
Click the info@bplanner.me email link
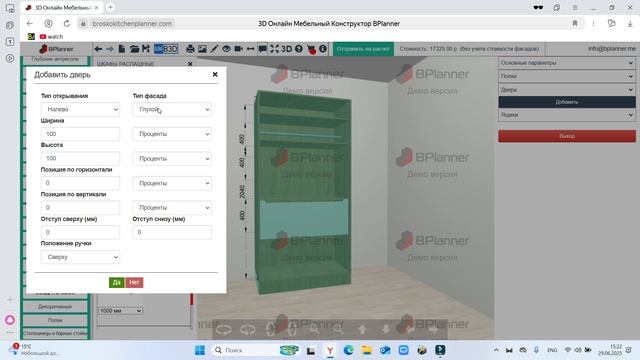coord(611,49)
